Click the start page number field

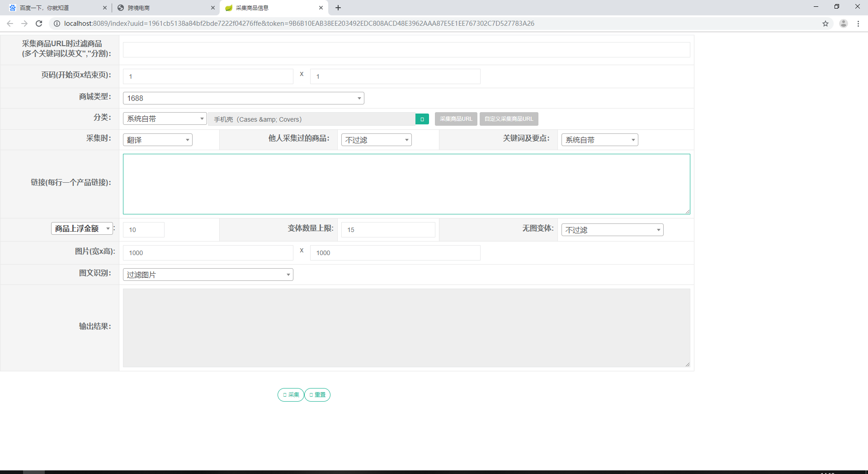pos(208,76)
